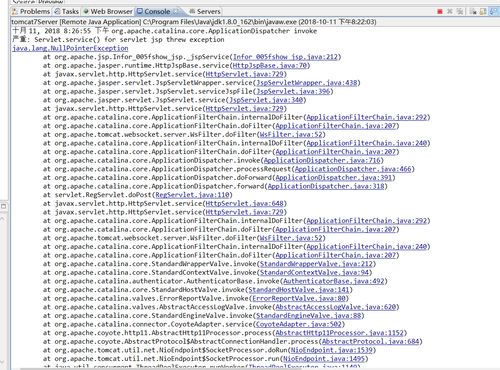500x370 pixels.
Task: Jump to StandardWrapperValve.java:212
Action: 316,264
